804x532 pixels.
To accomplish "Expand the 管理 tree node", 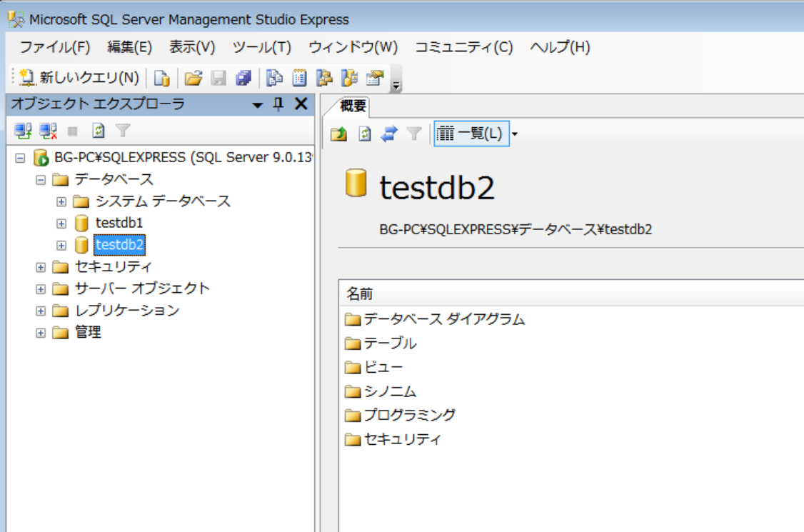I will [x=41, y=333].
